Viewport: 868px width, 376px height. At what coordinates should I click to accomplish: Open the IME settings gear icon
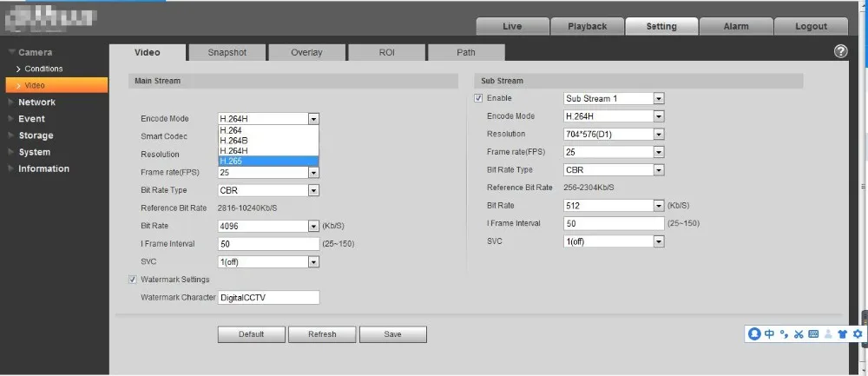858,334
